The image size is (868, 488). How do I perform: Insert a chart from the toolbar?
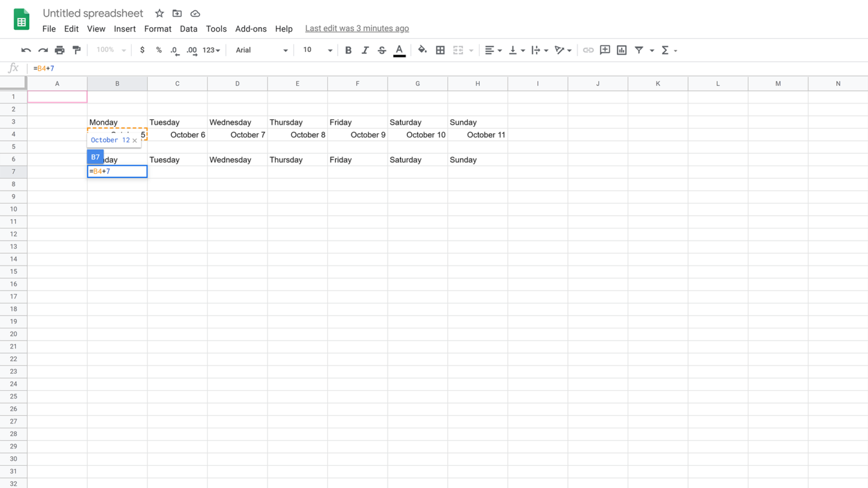pos(621,50)
